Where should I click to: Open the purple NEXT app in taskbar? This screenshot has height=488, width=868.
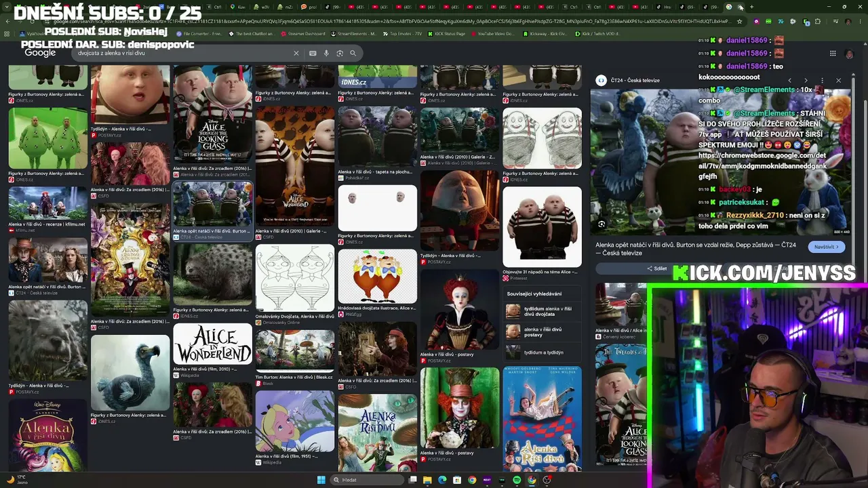pos(487,480)
